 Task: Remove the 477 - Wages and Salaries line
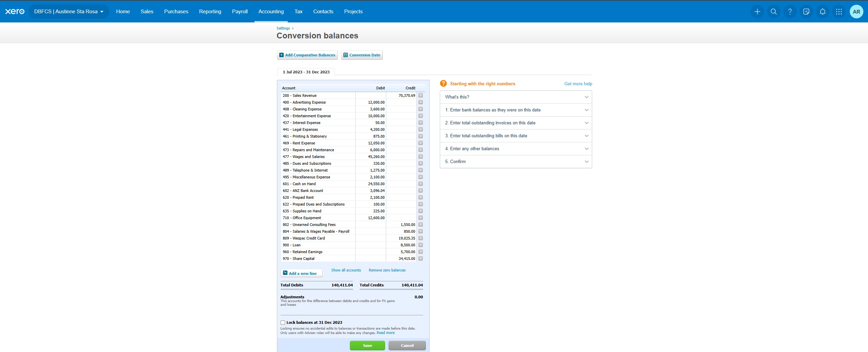pyautogui.click(x=420, y=157)
